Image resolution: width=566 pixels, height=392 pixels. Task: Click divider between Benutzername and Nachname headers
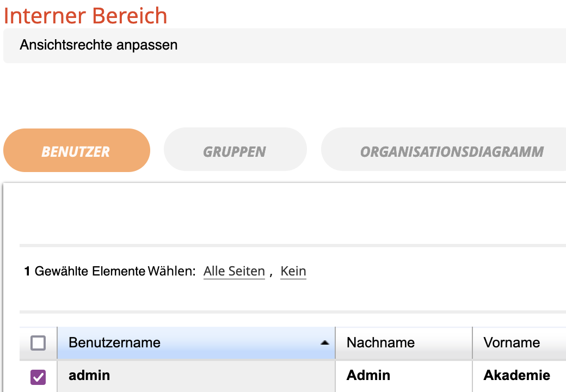click(335, 343)
